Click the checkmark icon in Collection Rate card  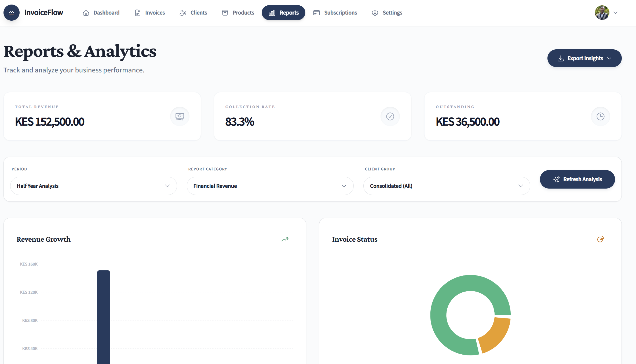[390, 116]
